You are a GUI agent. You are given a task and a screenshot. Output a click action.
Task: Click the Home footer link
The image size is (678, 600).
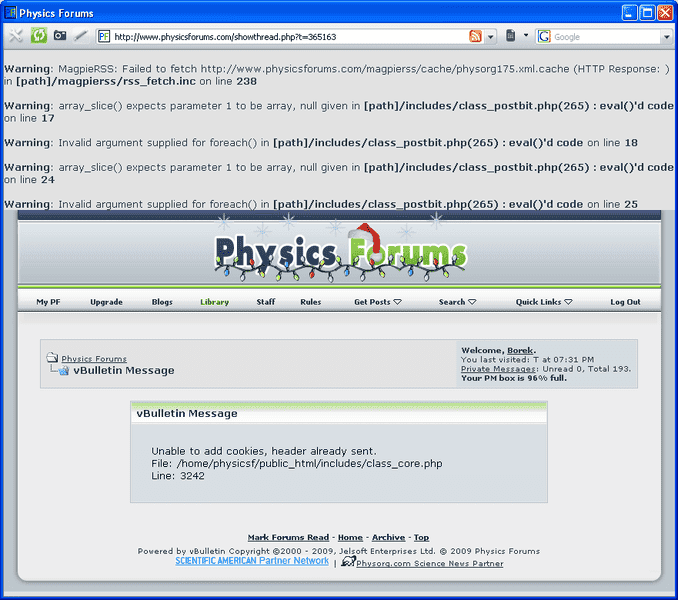pyautogui.click(x=350, y=537)
